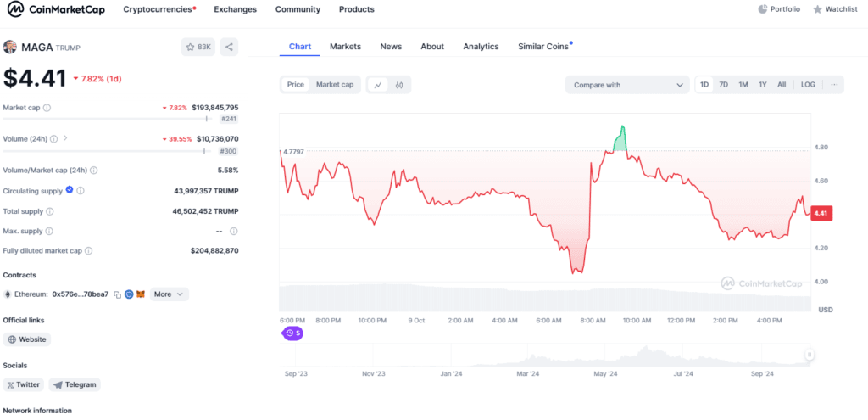The width and height of the screenshot is (868, 420).
Task: Select the 1Y time range
Action: click(763, 85)
